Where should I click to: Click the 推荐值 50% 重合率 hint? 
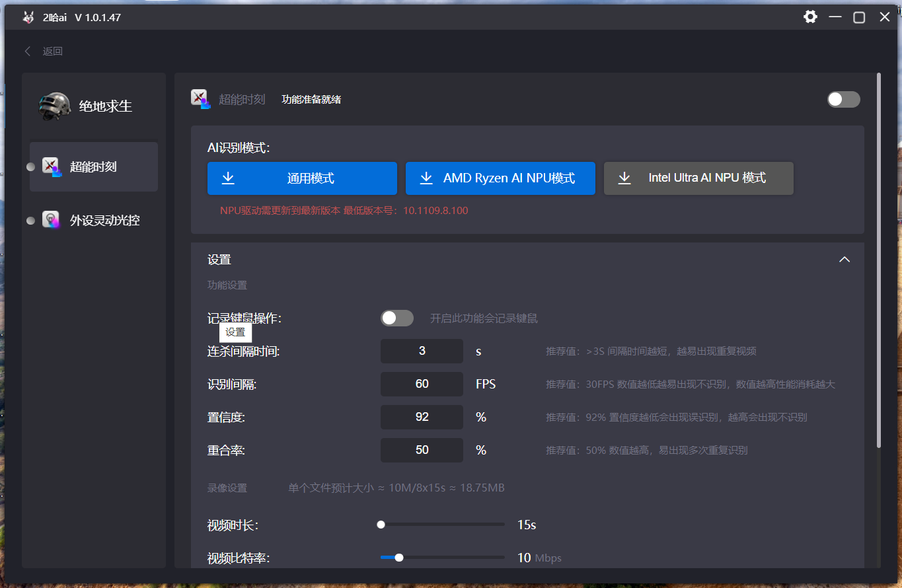point(647,451)
